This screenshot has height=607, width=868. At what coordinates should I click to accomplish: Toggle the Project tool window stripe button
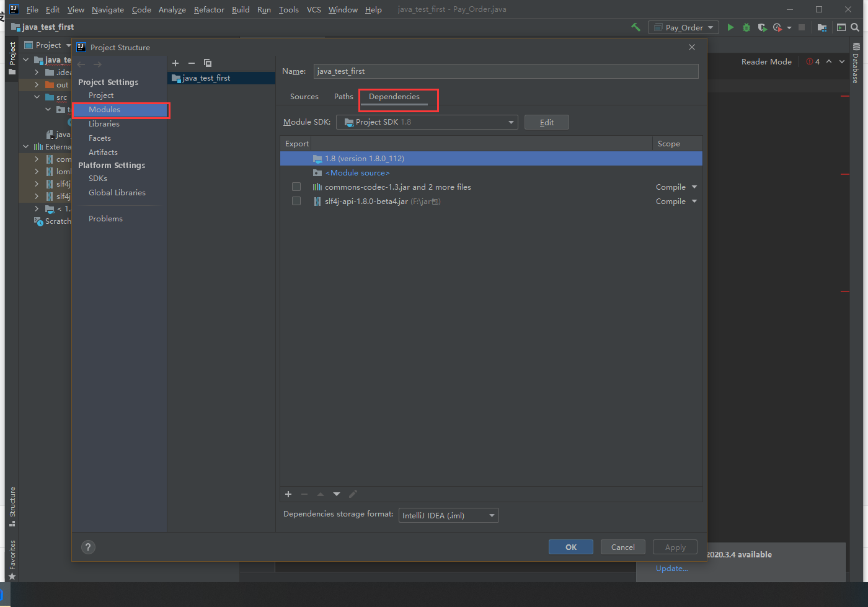(x=12, y=58)
